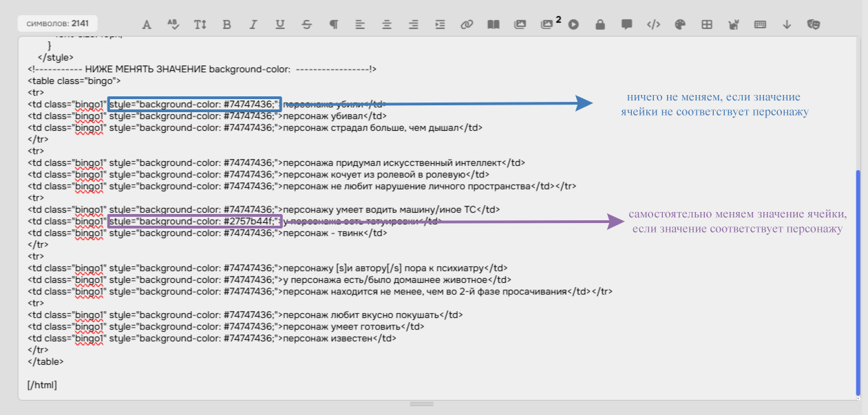Apply italic formatting
Image resolution: width=868 pixels, height=415 pixels.
(253, 25)
